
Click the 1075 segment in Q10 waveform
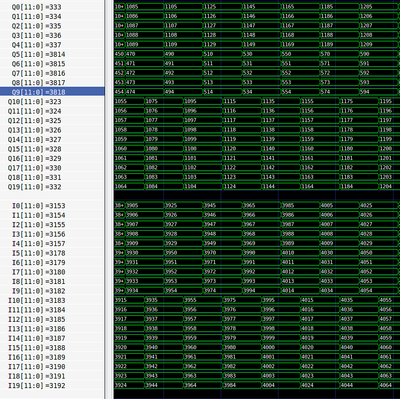pos(164,101)
